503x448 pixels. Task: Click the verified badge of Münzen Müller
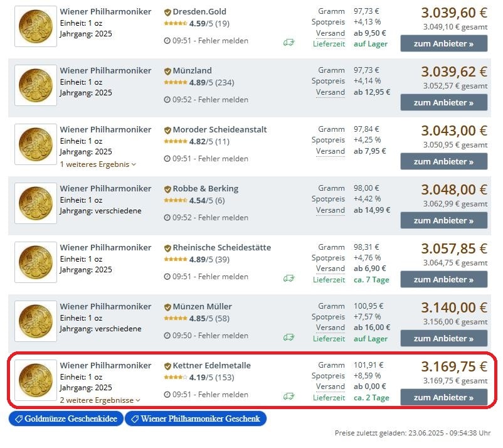[x=167, y=306]
